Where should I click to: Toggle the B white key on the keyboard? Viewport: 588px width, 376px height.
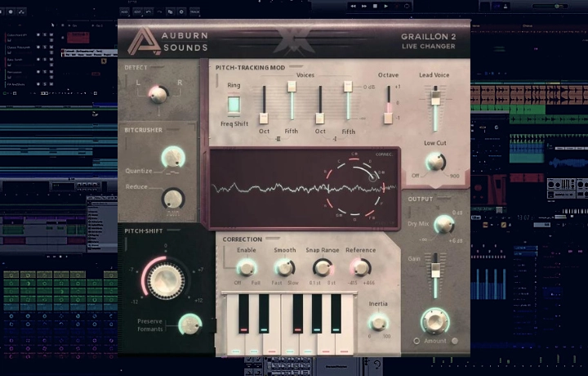tap(344, 343)
